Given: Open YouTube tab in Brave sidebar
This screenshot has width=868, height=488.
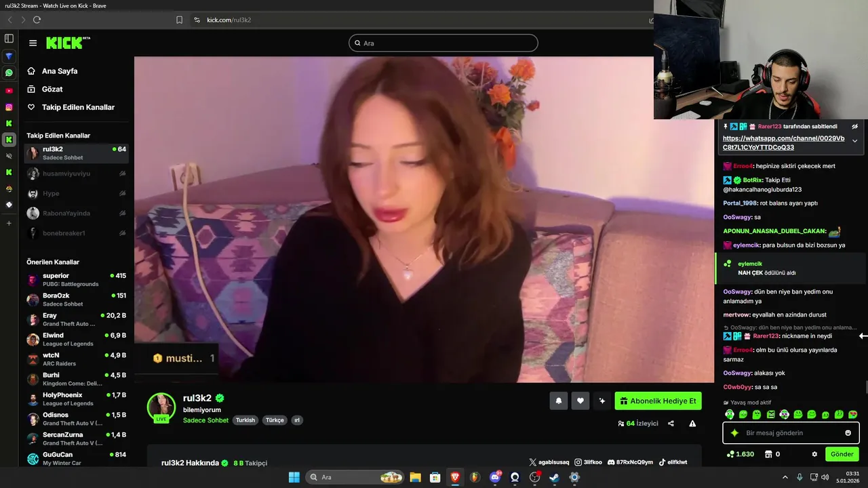Looking at the screenshot, I should tap(9, 90).
